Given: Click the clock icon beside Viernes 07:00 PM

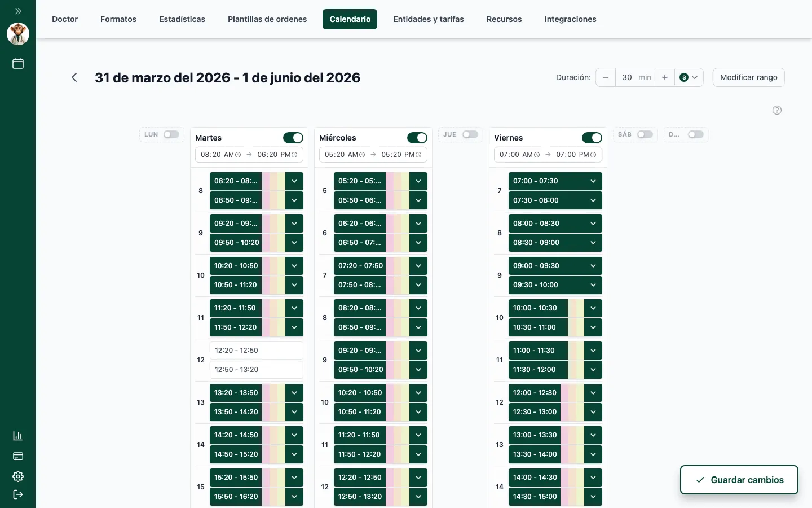Looking at the screenshot, I should (x=593, y=155).
